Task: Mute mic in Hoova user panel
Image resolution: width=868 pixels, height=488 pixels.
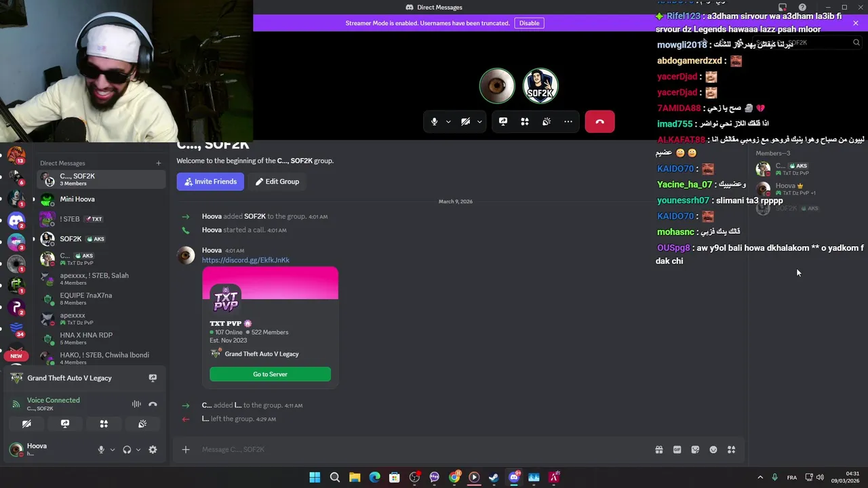Action: pos(101,449)
